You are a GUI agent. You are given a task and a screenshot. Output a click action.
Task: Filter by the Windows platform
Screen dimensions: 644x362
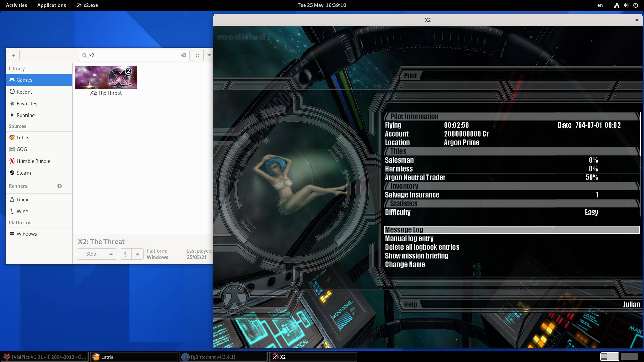pyautogui.click(x=39, y=234)
